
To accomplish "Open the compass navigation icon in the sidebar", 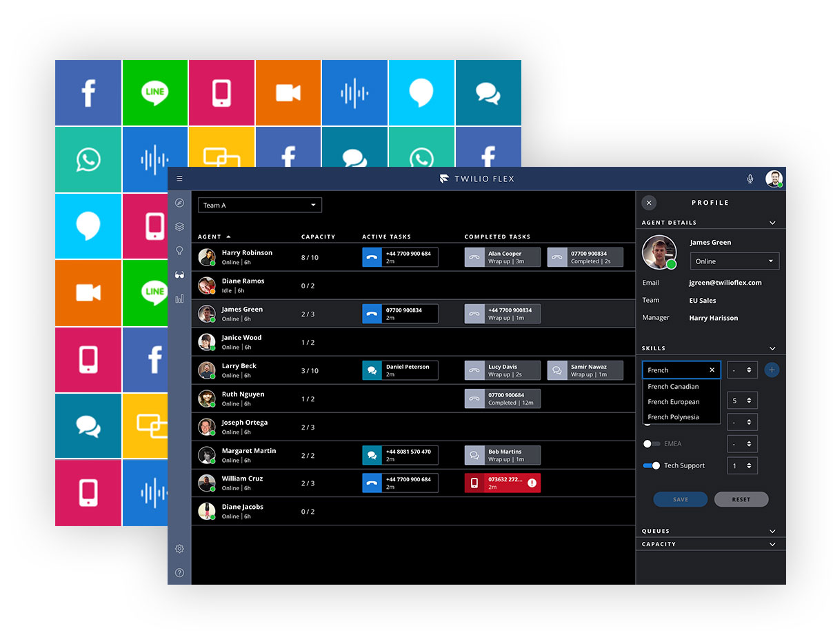I will tap(179, 203).
